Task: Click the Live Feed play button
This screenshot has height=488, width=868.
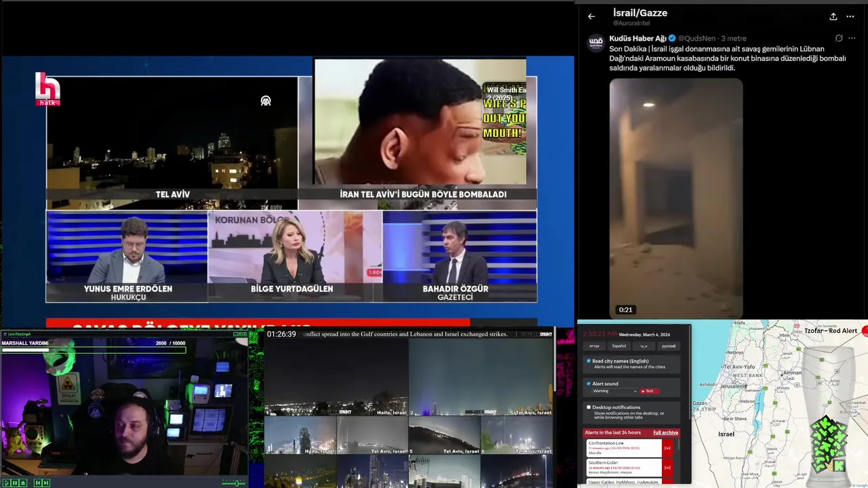Action: pyautogui.click(x=6, y=483)
